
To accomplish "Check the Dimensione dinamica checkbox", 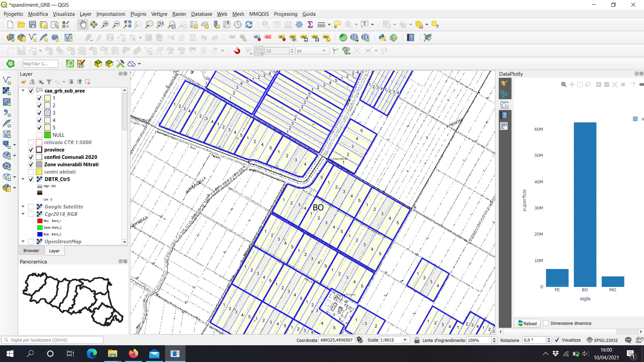I will (546, 323).
